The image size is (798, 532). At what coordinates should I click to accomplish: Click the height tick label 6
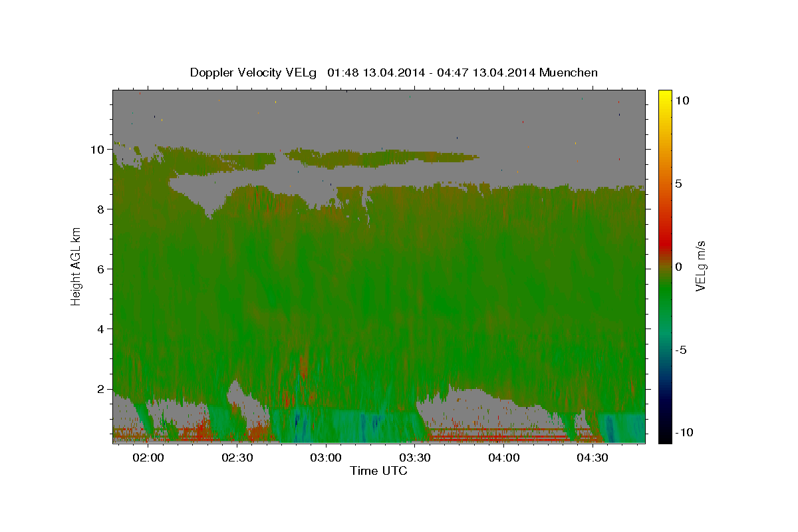tap(102, 269)
